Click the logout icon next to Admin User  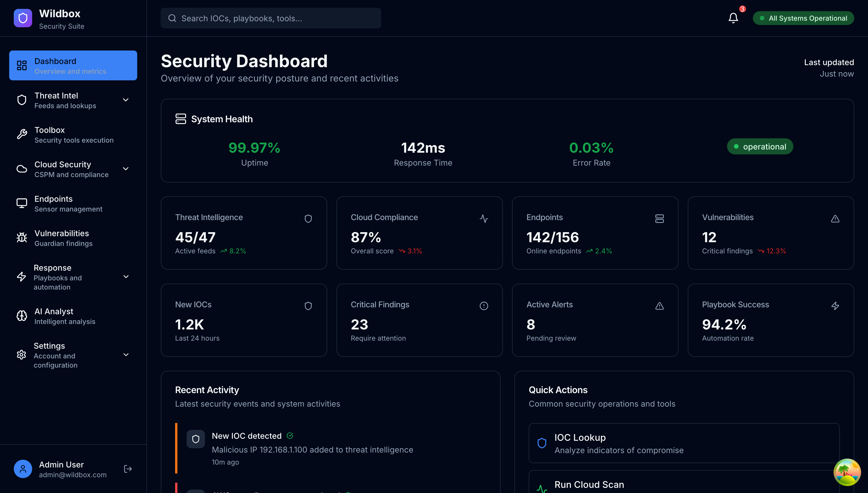[128, 469]
